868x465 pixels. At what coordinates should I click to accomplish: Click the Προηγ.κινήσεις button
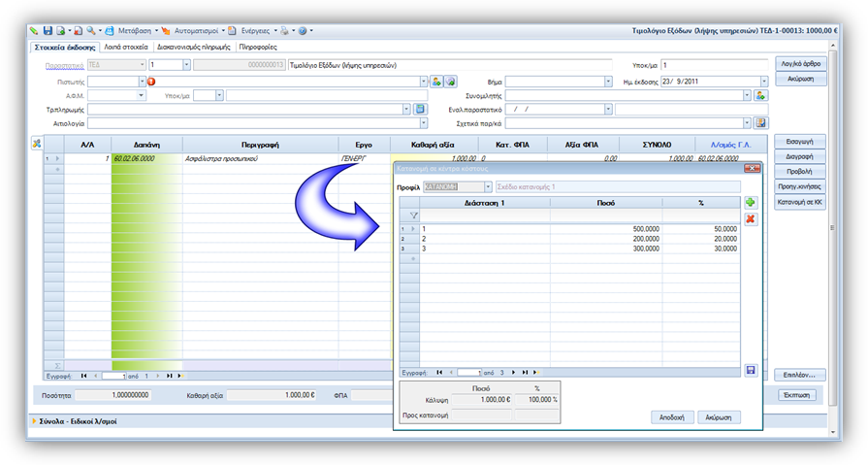800,186
